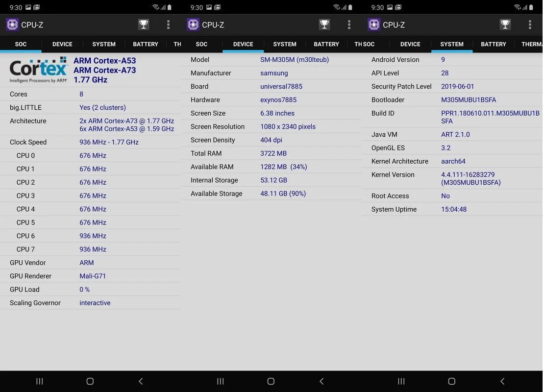Tap Java VM value ART 2.1.0

455,134
